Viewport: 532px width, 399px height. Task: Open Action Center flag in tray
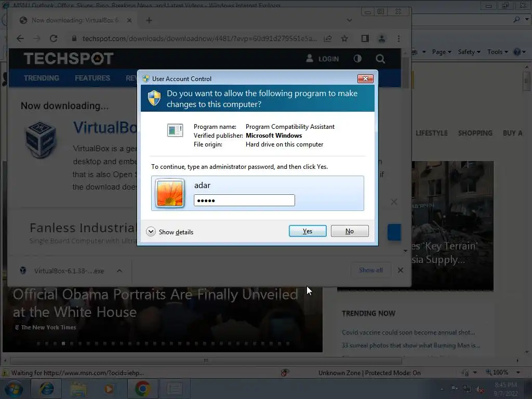coord(454,389)
